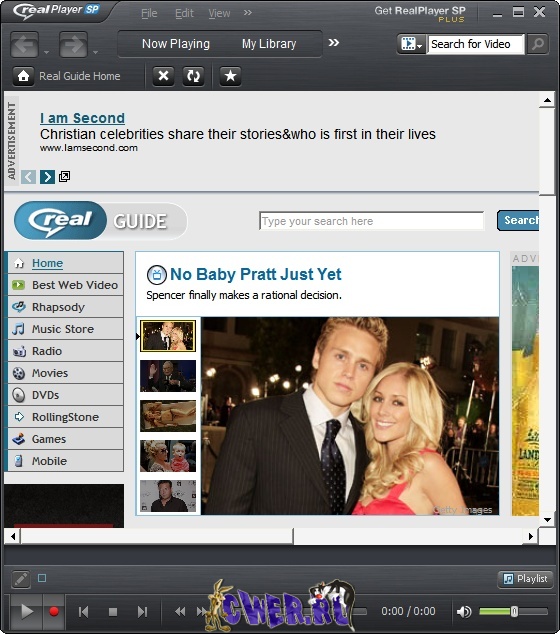Click the small square icon by pencil
The image size is (560, 634).
(42, 578)
